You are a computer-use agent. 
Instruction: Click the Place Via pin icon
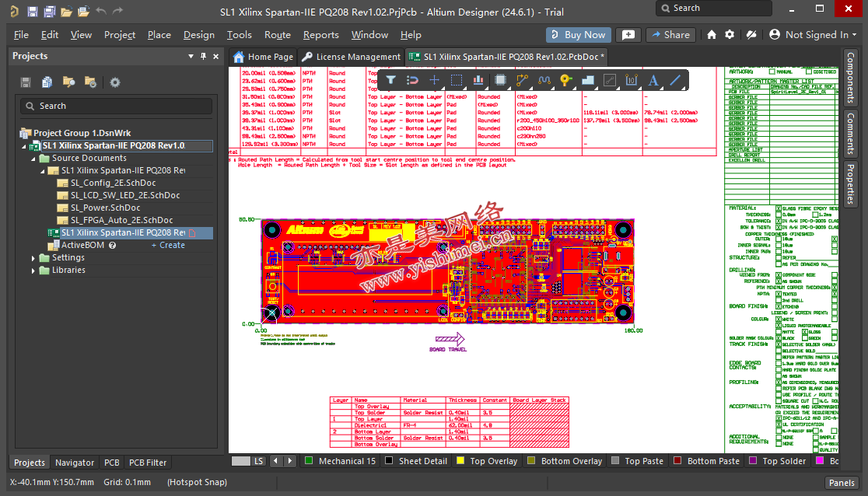click(565, 80)
